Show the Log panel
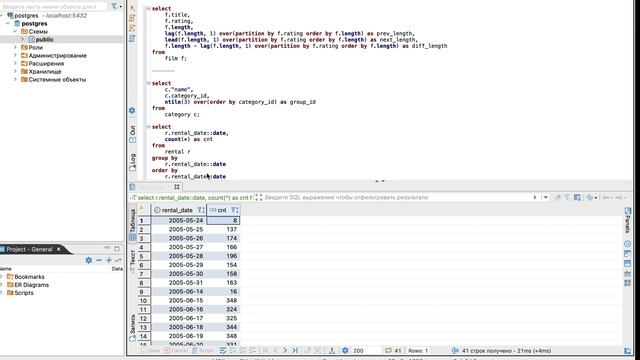Image resolution: width=640 pixels, height=360 pixels. click(x=132, y=162)
